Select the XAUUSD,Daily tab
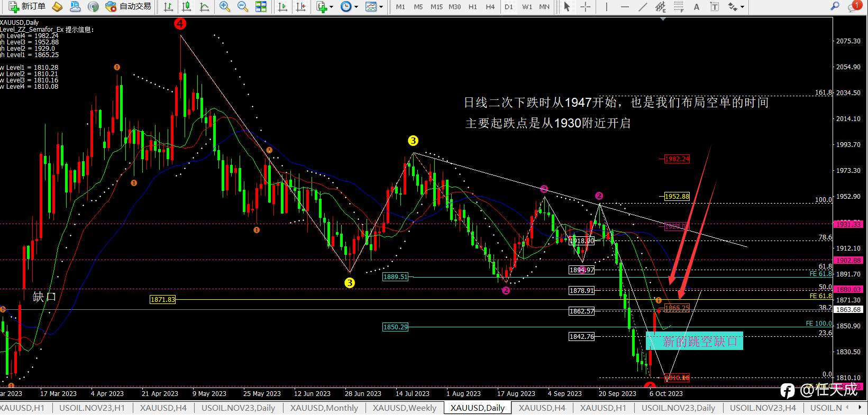This screenshot has width=868, height=415. coord(478,408)
